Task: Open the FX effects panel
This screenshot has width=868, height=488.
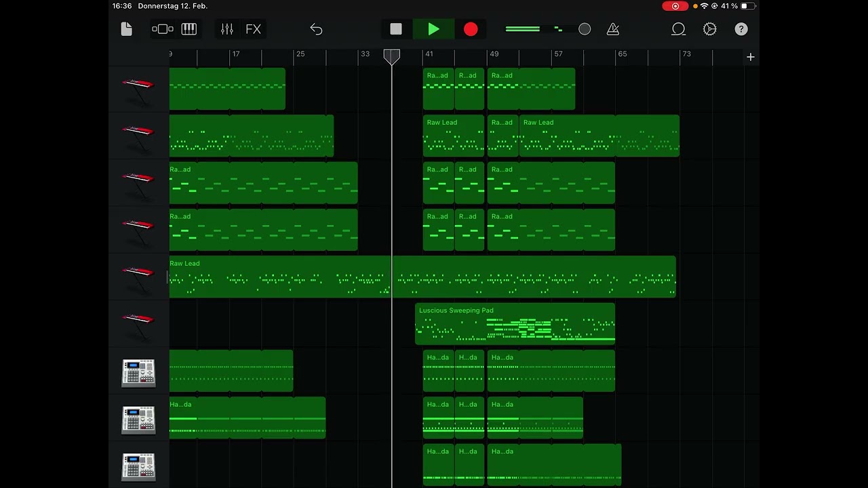Action: 253,29
